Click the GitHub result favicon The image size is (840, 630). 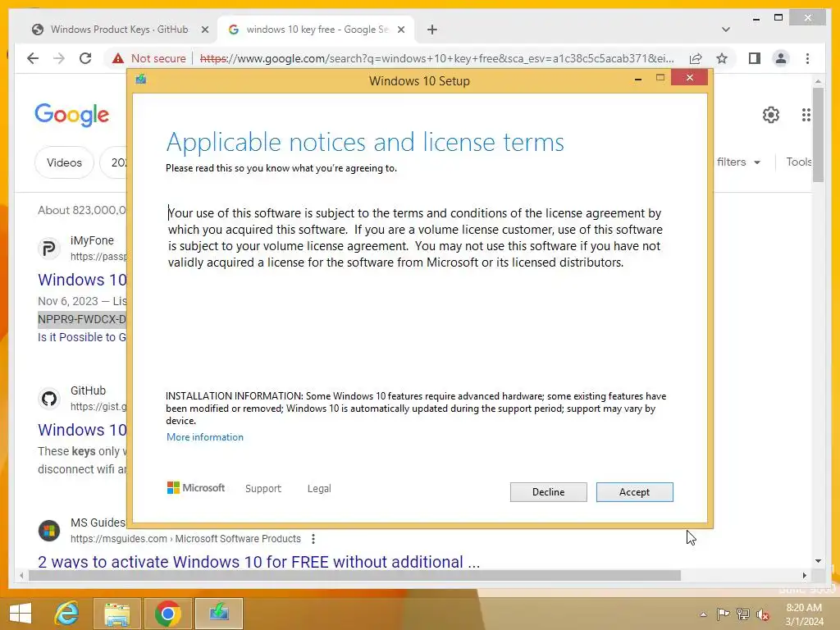point(48,399)
